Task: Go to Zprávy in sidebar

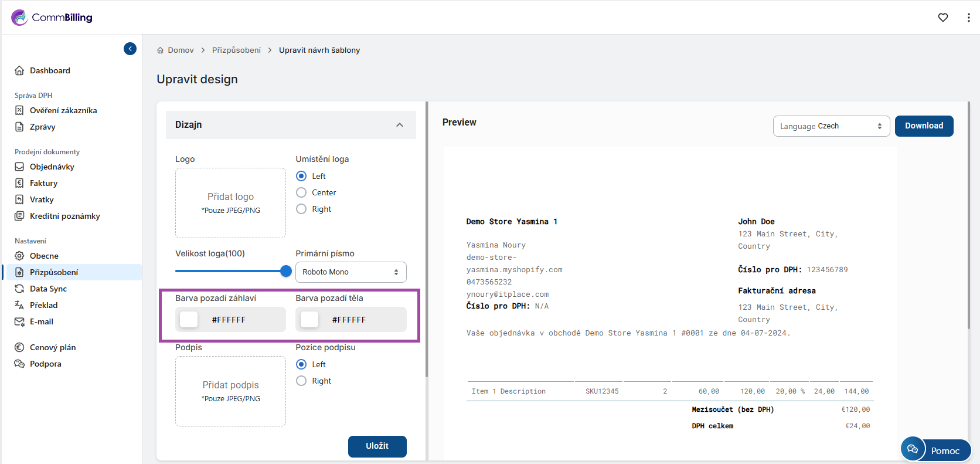Action: (43, 127)
